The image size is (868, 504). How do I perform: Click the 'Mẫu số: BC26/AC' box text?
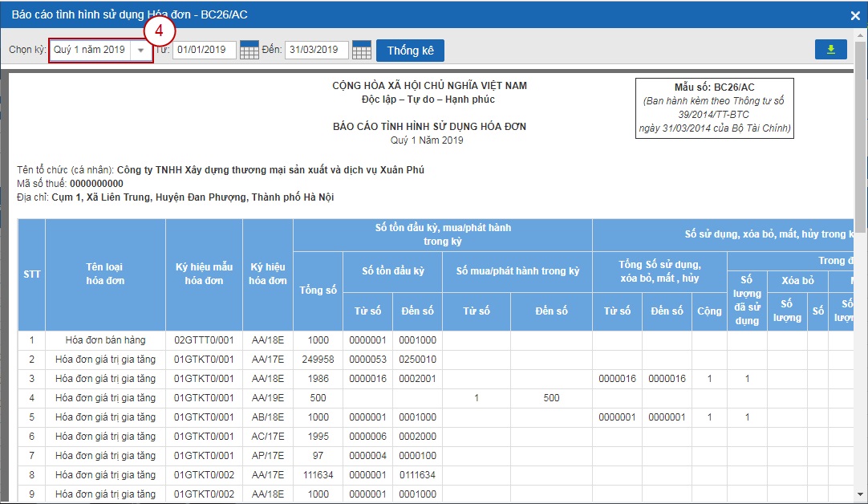coord(714,87)
